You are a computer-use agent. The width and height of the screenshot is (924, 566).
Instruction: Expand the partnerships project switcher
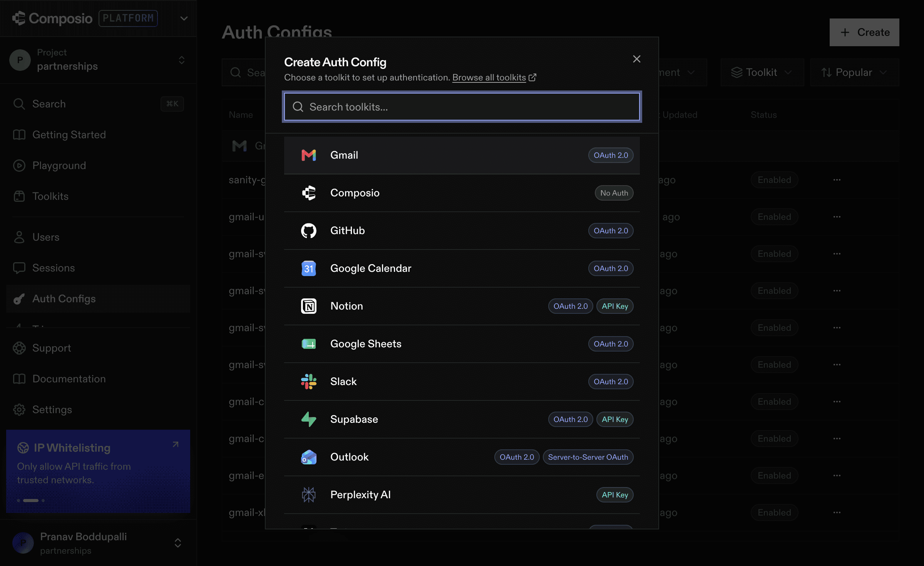[182, 60]
